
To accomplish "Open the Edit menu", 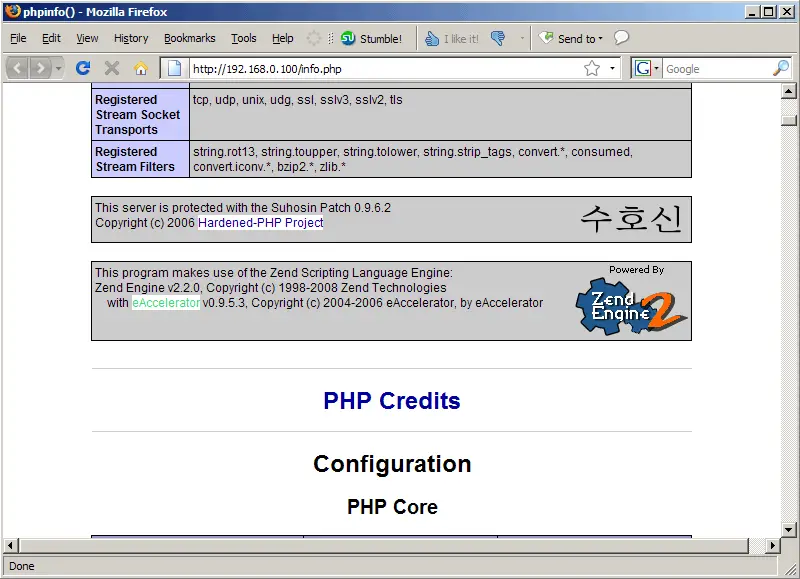I will (51, 38).
